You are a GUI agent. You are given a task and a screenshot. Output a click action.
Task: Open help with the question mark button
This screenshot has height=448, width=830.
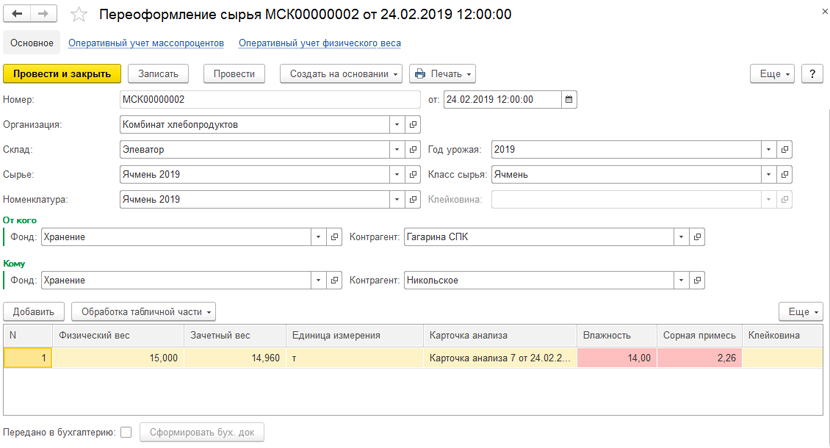click(x=812, y=74)
